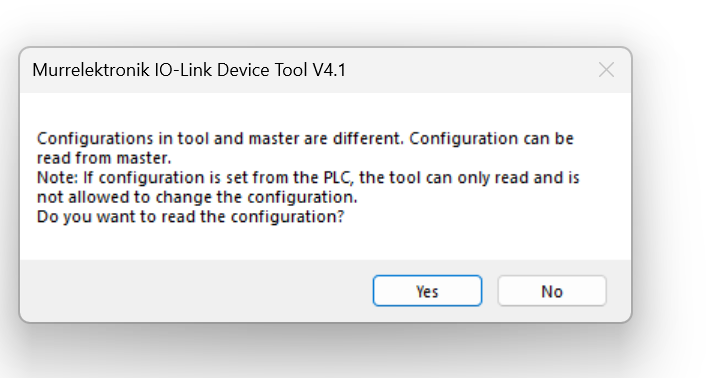Click the No button
The image size is (711, 378).
coord(552,291)
